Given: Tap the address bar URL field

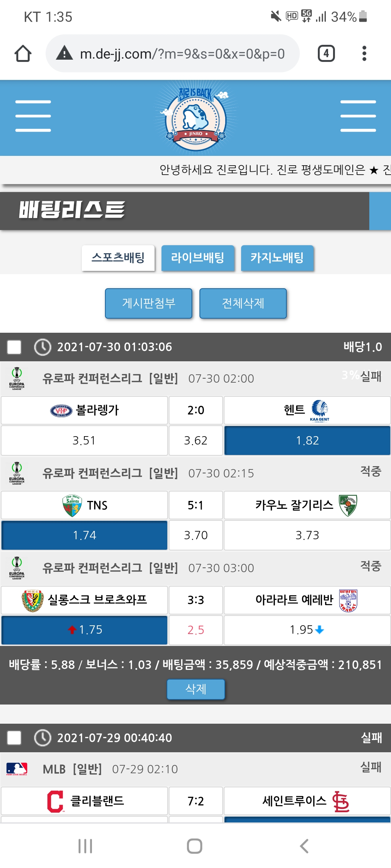Looking at the screenshot, I should [x=182, y=54].
